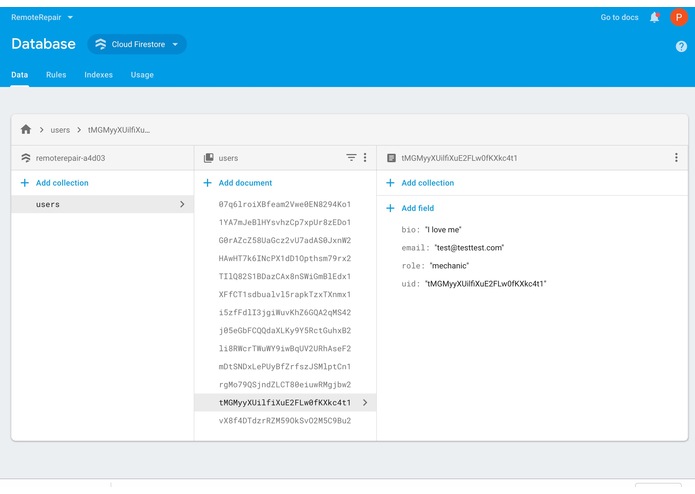695x494 pixels.
Task: Select document li8RWcrTWuWY9iwBqUV2URhAseF2
Action: (x=285, y=348)
